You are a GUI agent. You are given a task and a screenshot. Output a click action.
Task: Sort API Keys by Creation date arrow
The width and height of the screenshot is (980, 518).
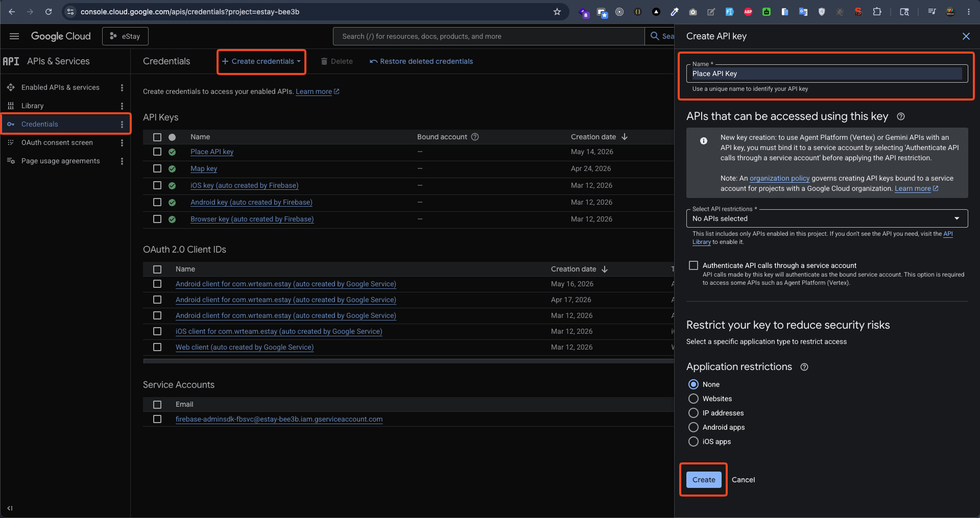[625, 137]
